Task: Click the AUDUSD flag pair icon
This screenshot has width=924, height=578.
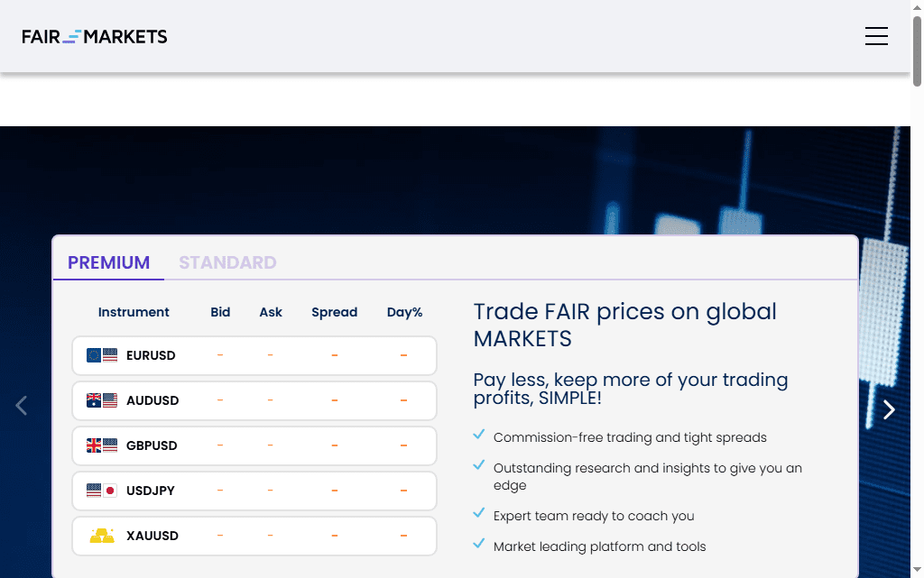Action: (x=102, y=400)
